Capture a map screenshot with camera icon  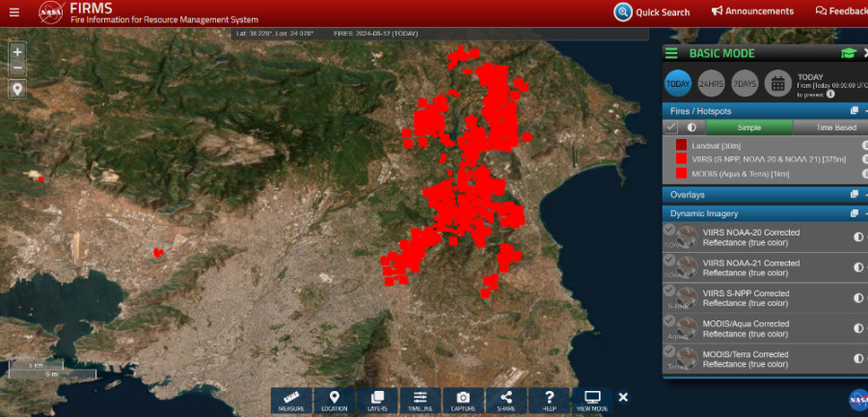click(463, 401)
